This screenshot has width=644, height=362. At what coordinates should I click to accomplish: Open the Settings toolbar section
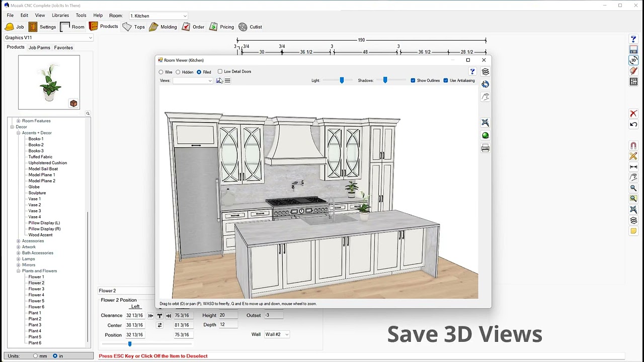tap(42, 27)
